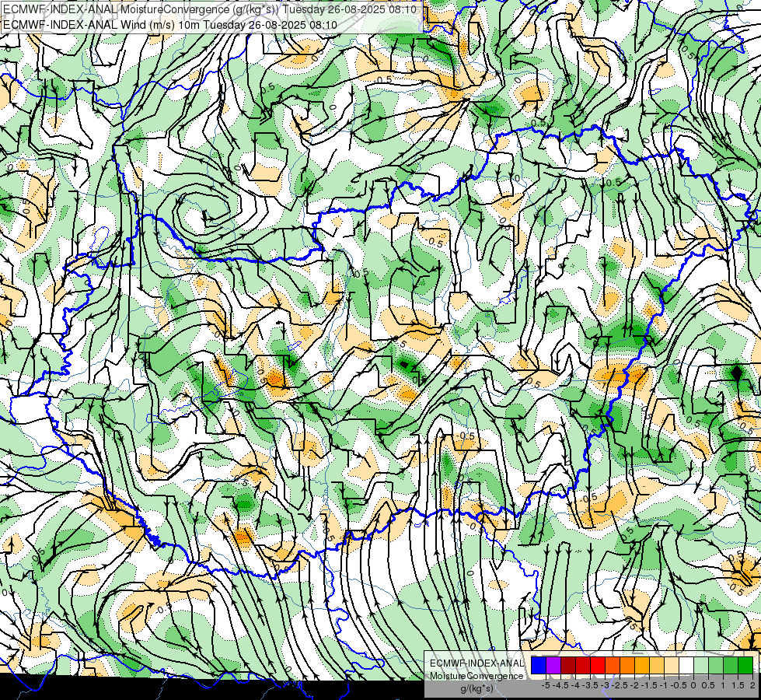Click the blue legend swatch starting at -5
This screenshot has width=761, height=700.
(x=539, y=666)
